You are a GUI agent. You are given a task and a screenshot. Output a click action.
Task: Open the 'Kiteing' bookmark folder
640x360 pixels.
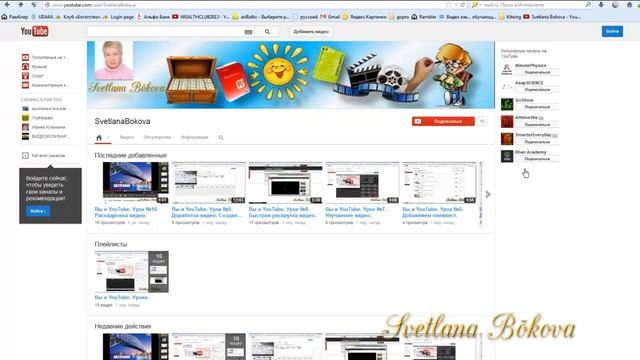pos(509,17)
